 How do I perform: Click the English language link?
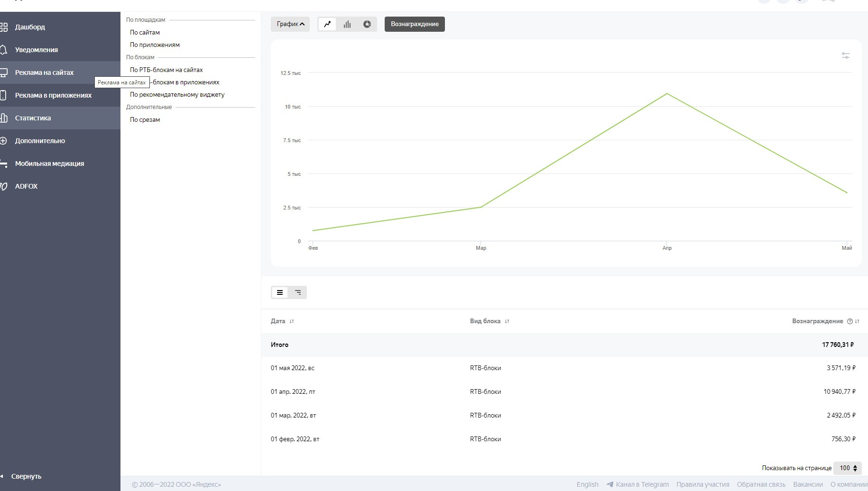tap(587, 484)
